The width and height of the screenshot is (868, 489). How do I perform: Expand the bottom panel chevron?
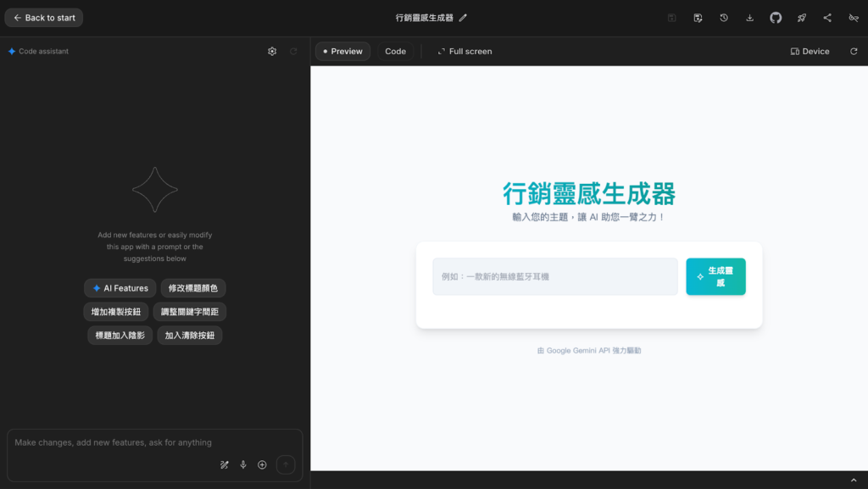point(854,481)
